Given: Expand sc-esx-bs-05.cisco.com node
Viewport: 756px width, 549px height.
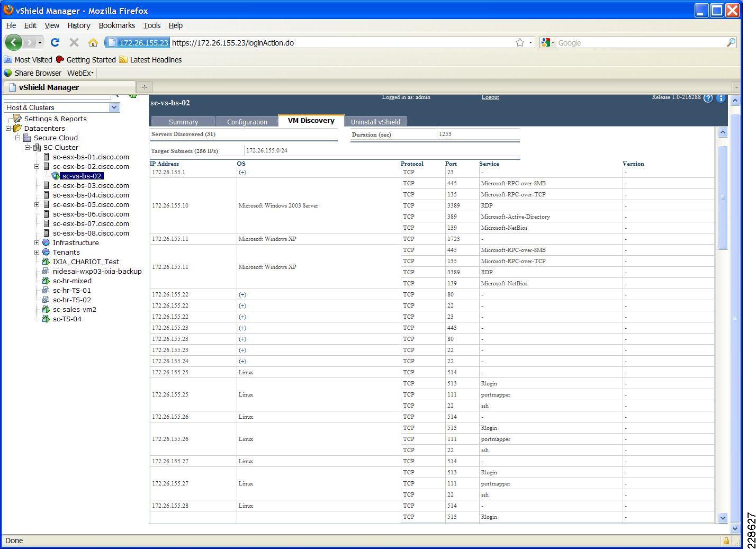Looking at the screenshot, I should click(x=37, y=204).
